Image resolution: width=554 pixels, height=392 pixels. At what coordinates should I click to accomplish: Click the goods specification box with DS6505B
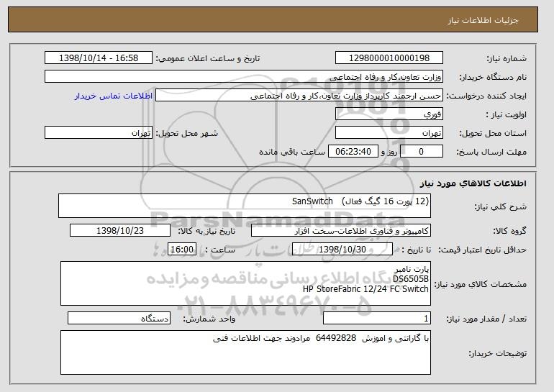click(x=245, y=283)
